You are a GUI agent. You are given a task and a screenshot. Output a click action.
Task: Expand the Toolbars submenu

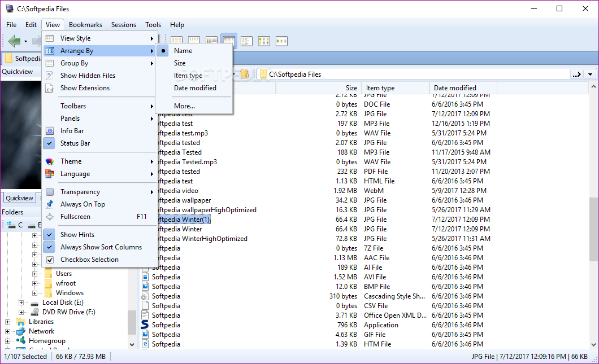coord(99,106)
